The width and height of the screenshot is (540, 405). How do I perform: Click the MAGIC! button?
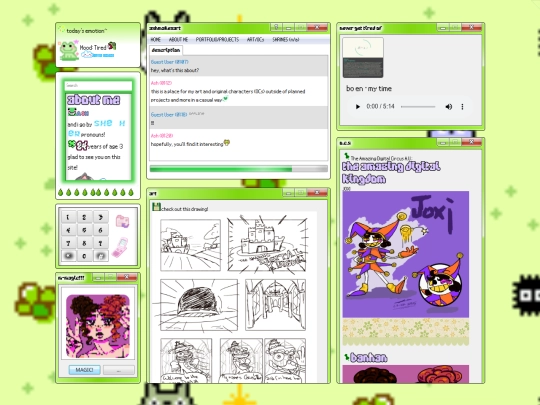(85, 370)
